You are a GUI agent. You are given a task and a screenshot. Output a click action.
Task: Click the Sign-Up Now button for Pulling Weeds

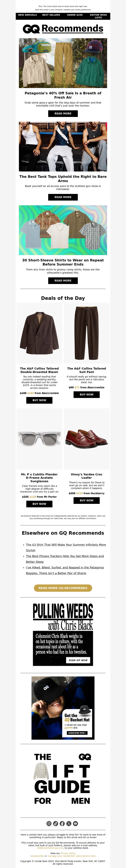(x=78, y=660)
